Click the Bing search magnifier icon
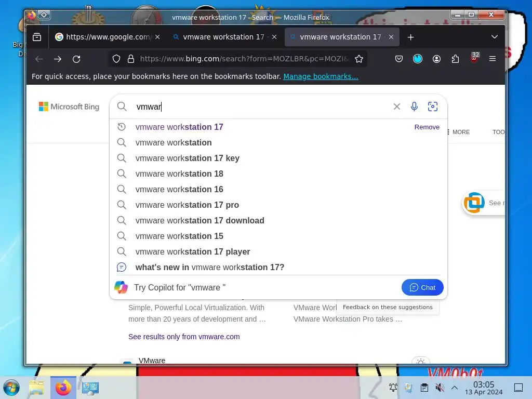The height and width of the screenshot is (399, 532). pyautogui.click(x=122, y=107)
